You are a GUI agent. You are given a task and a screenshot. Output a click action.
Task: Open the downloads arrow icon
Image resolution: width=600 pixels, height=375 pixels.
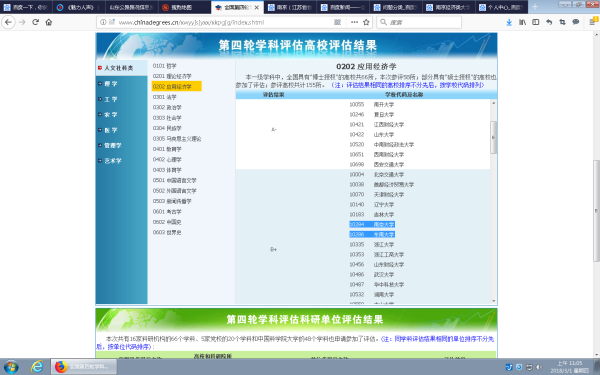click(x=509, y=22)
